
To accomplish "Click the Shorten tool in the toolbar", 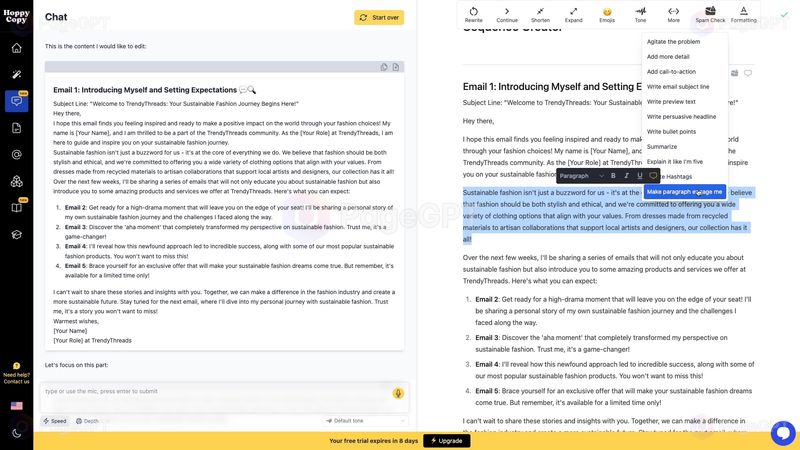I will 540,15.
